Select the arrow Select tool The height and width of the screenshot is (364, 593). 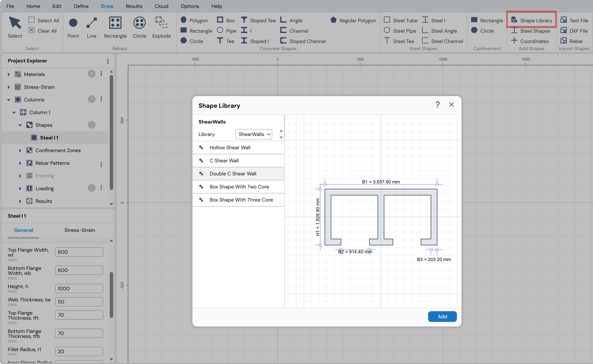tap(15, 27)
